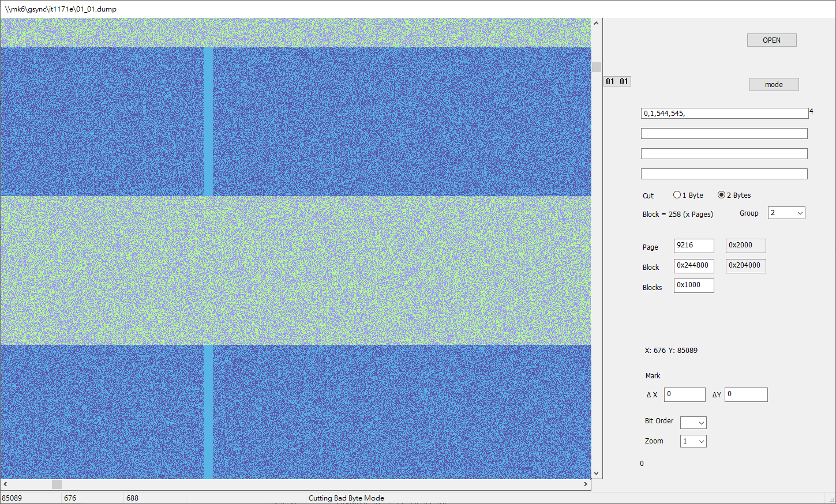The height and width of the screenshot is (504, 836).
Task: Click the light blue vertical stripe in dump view
Action: point(208,121)
